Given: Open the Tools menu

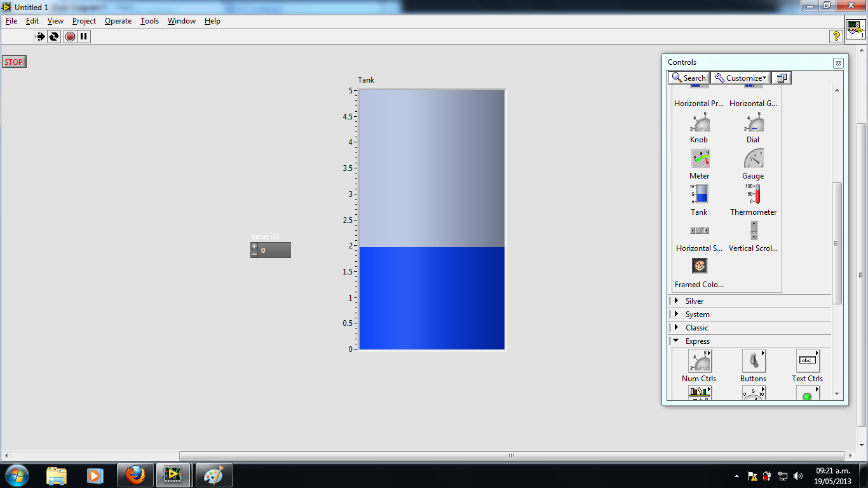Looking at the screenshot, I should [x=149, y=21].
